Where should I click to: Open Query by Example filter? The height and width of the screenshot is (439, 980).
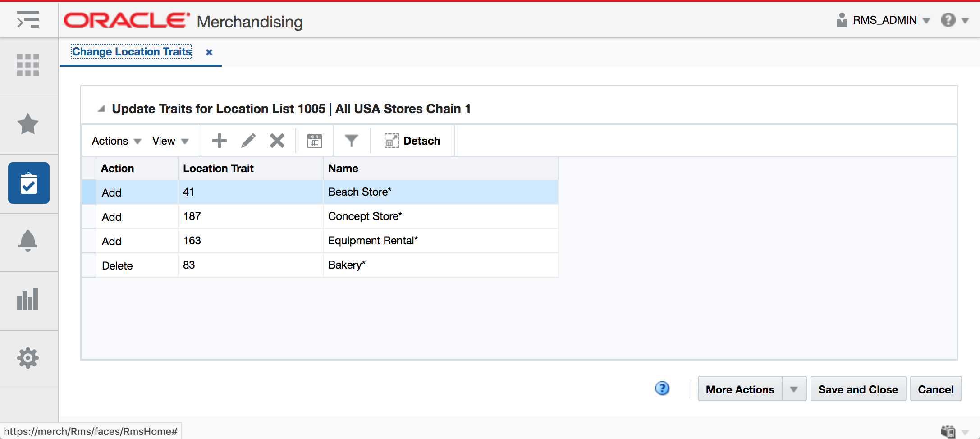coord(352,141)
